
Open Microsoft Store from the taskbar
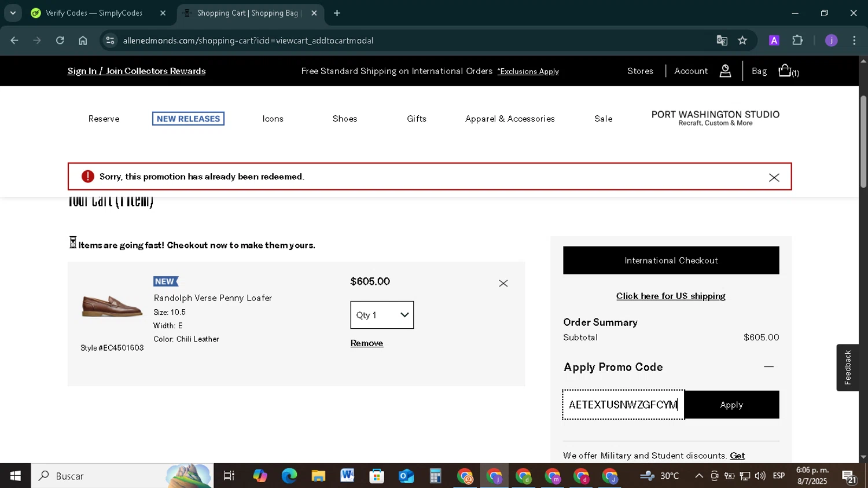click(x=377, y=476)
